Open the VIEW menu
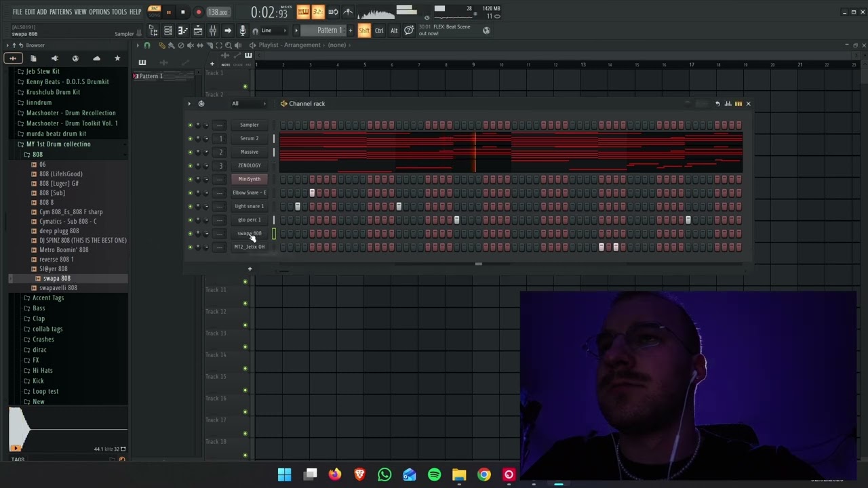 pos(80,12)
